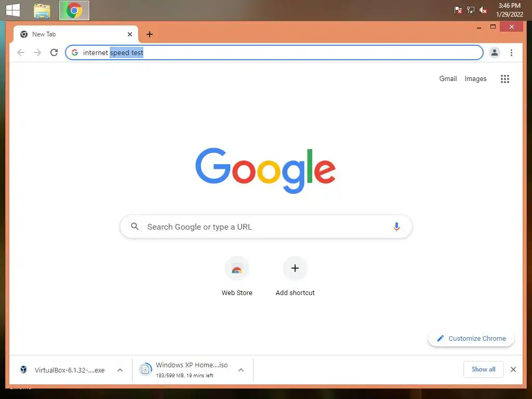Start voice search with the microphone
This screenshot has width=532, height=399.
(x=396, y=227)
